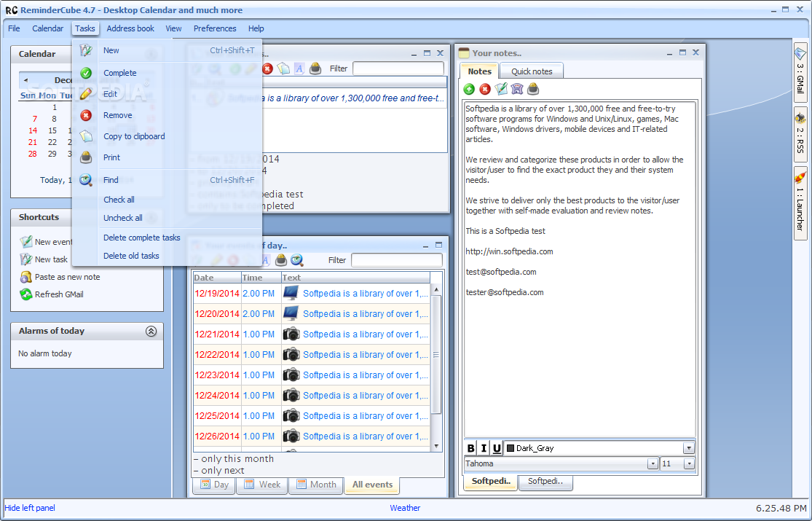Switch to the Month events tab
Screen dimensions: 812x521
(316, 485)
